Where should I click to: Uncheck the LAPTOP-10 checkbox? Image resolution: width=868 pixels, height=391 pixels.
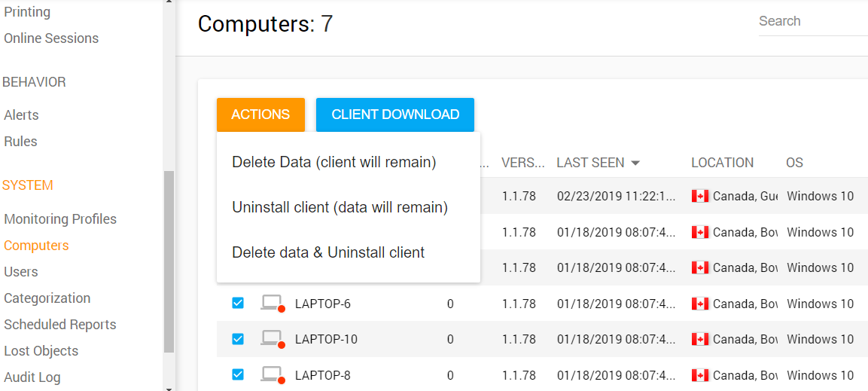pos(238,339)
